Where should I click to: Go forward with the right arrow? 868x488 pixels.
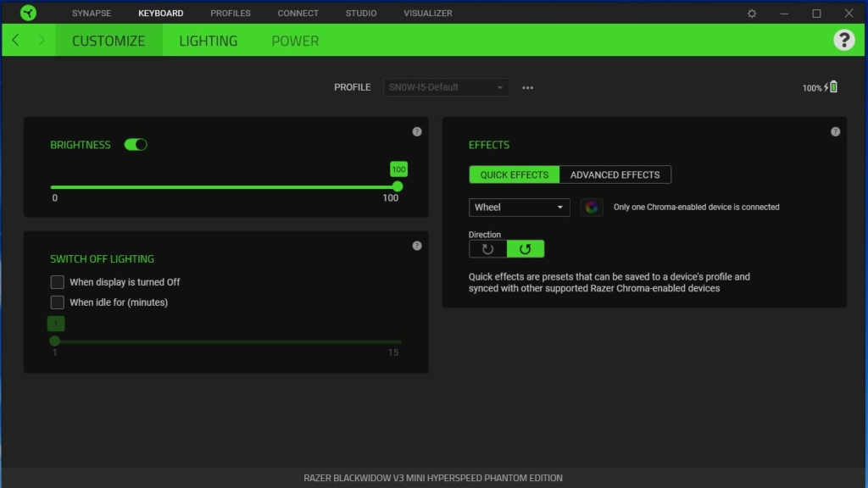[41, 40]
